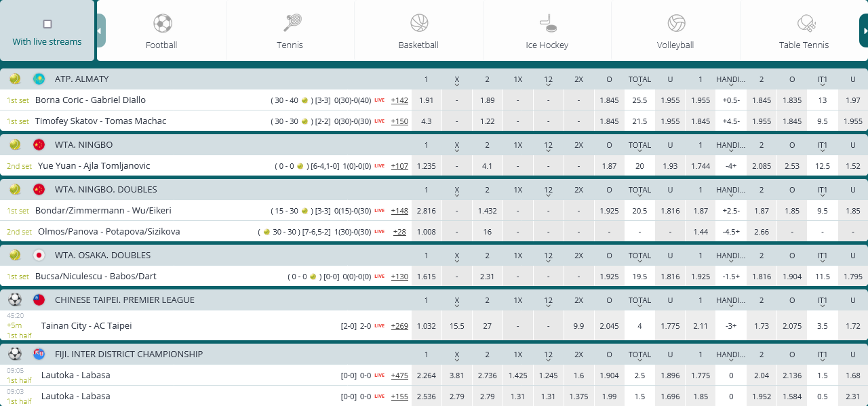The width and height of the screenshot is (868, 406).
Task: Click football icon beside CHINESE TAIPEI. PREMIER LEAGUE
Action: coord(15,300)
